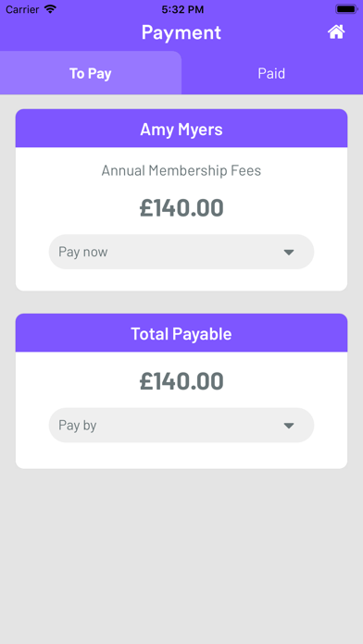
Task: Tap the Total Payable card header
Action: click(x=181, y=333)
